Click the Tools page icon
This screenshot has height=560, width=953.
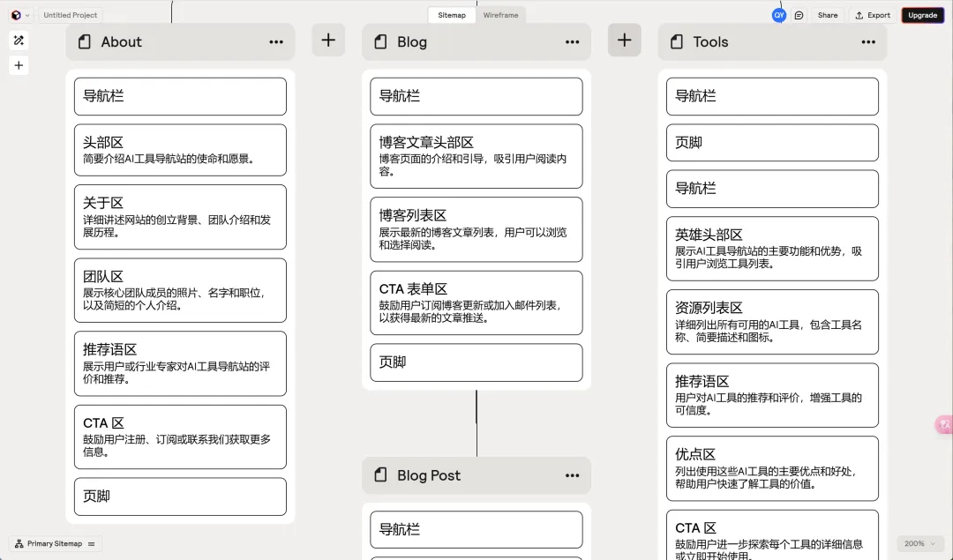pyautogui.click(x=677, y=42)
